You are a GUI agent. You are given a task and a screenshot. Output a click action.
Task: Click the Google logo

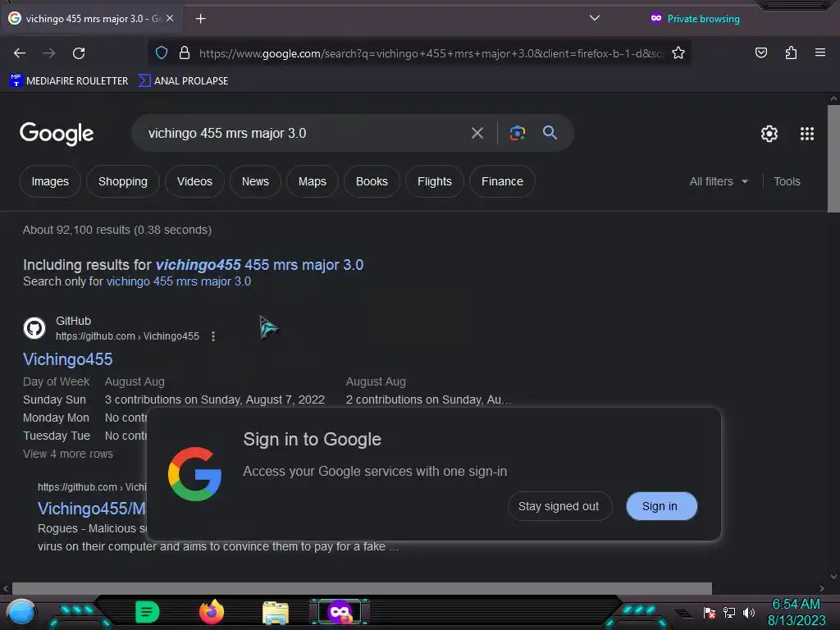click(x=57, y=134)
